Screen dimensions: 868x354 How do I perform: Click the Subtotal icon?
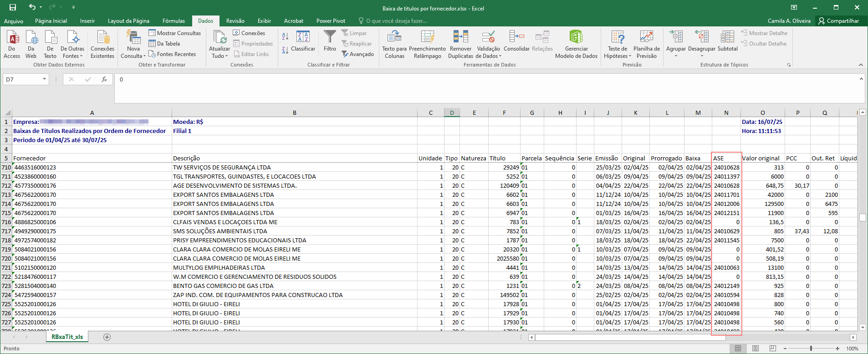[727, 41]
